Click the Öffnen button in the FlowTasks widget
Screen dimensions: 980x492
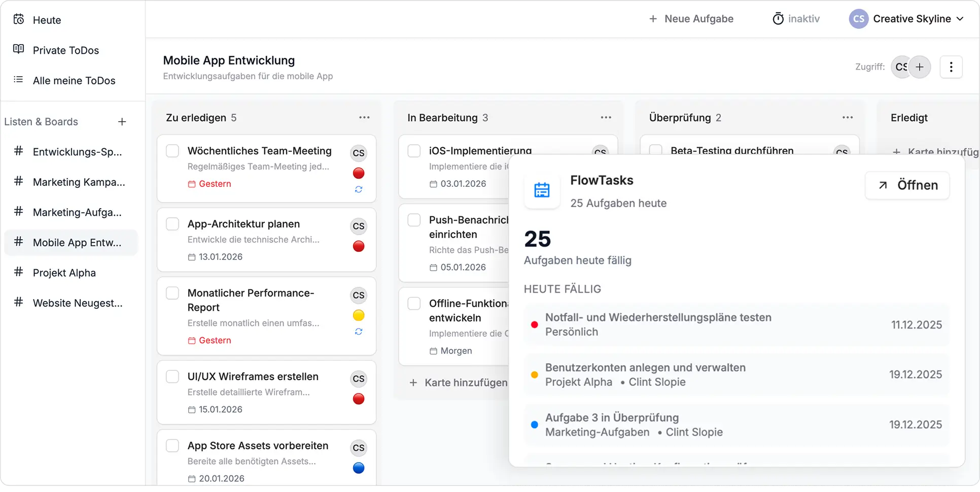[x=907, y=185]
